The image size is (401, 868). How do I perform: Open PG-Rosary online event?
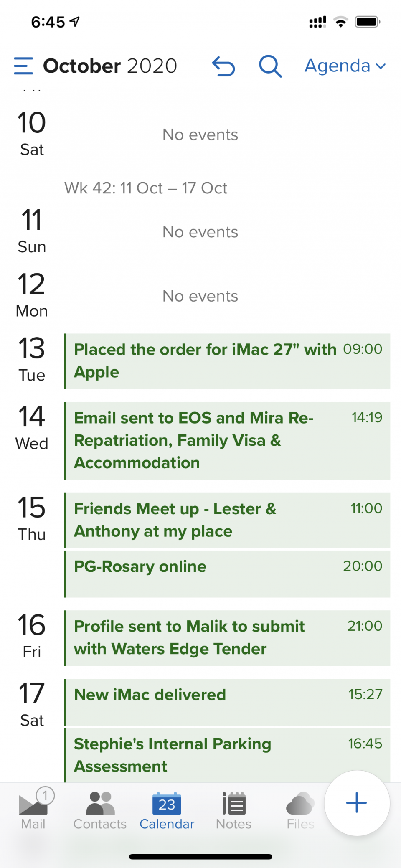[x=228, y=574]
